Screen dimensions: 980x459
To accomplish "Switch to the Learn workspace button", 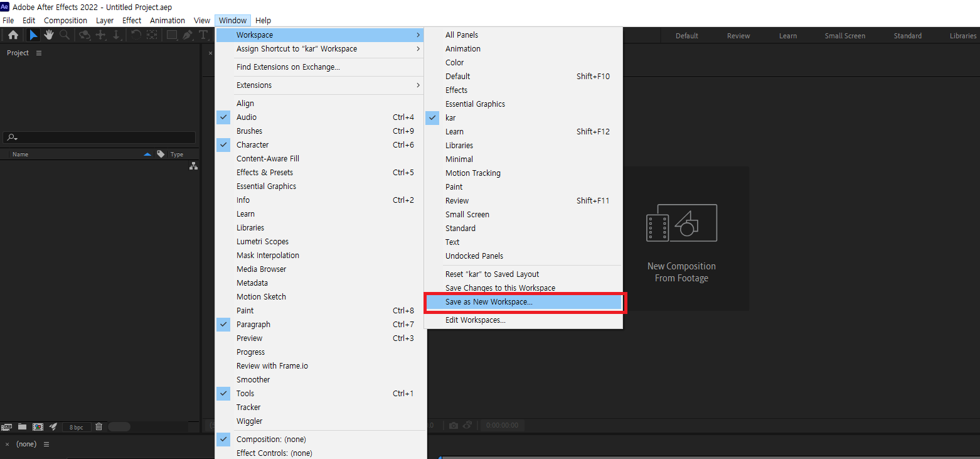I will [x=788, y=36].
